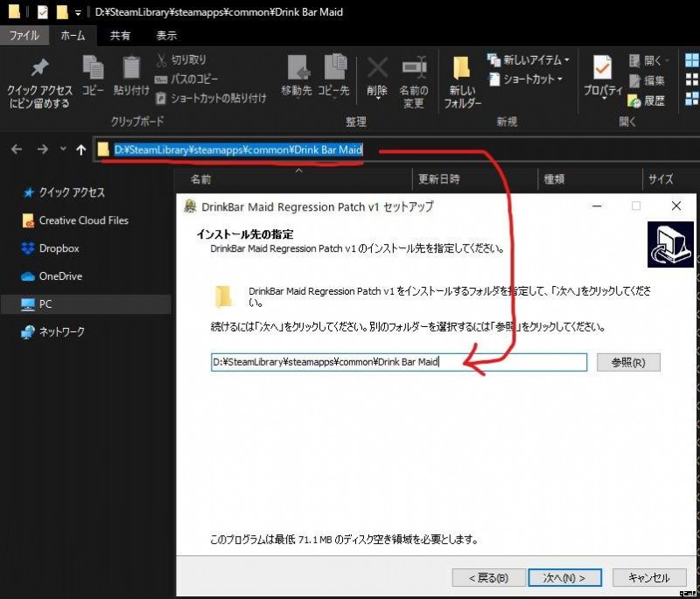Image resolution: width=700 pixels, height=599 pixels.
Task: Click the Paste icon in the ribbon
Action: click(131, 69)
